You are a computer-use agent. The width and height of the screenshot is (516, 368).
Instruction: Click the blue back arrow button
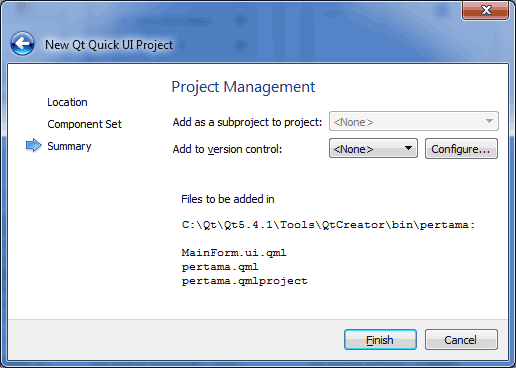(22, 44)
